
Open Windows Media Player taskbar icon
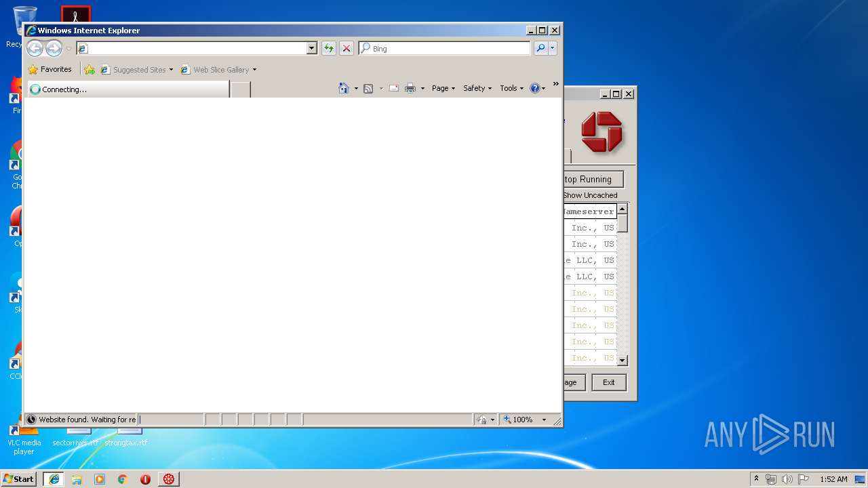click(x=100, y=479)
